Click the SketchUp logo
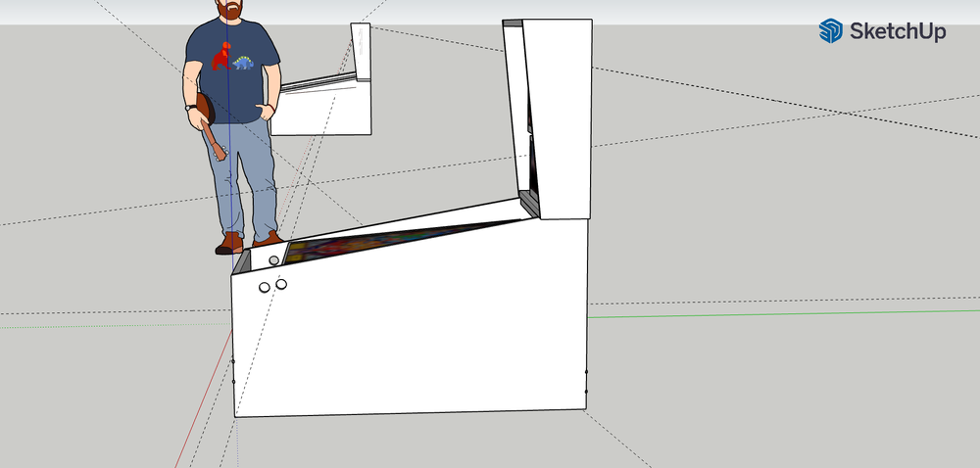980x468 pixels. point(882,30)
